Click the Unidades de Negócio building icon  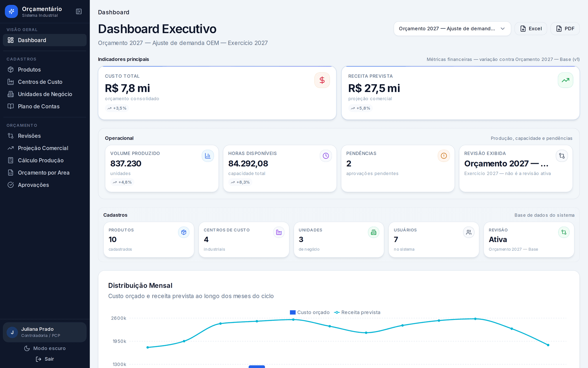pyautogui.click(x=11, y=94)
